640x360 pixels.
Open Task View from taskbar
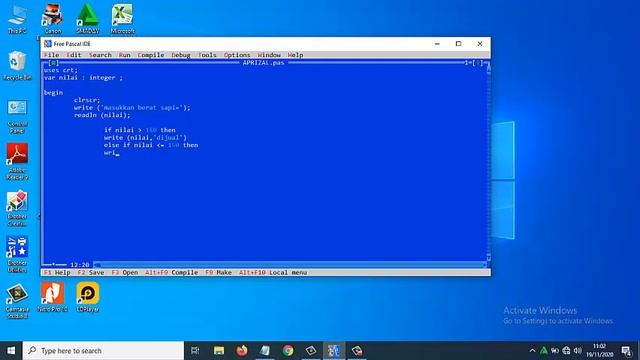pos(195,351)
